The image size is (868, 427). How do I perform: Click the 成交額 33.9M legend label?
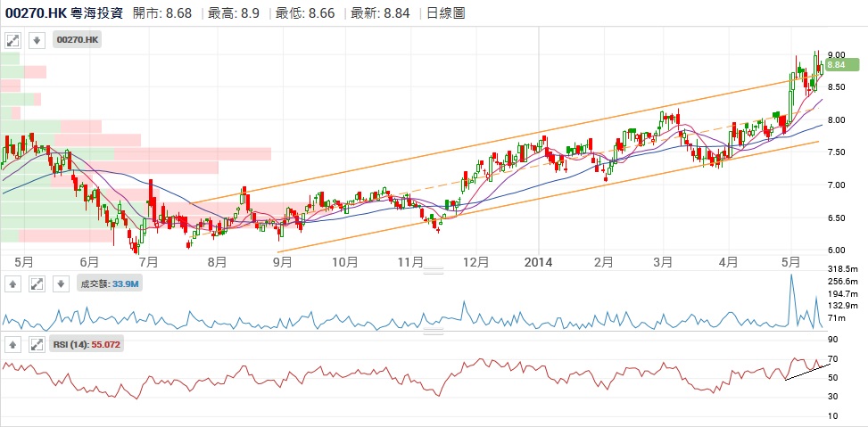pyautogui.click(x=111, y=283)
